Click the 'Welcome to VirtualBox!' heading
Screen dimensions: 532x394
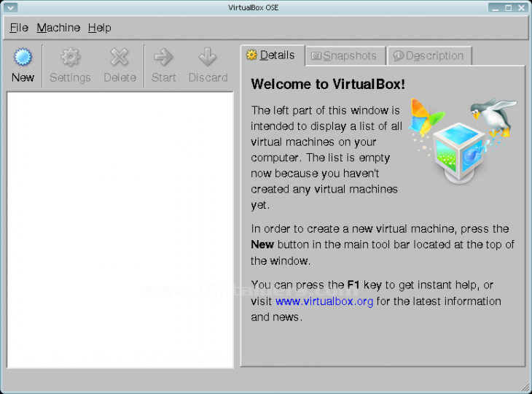click(x=328, y=84)
